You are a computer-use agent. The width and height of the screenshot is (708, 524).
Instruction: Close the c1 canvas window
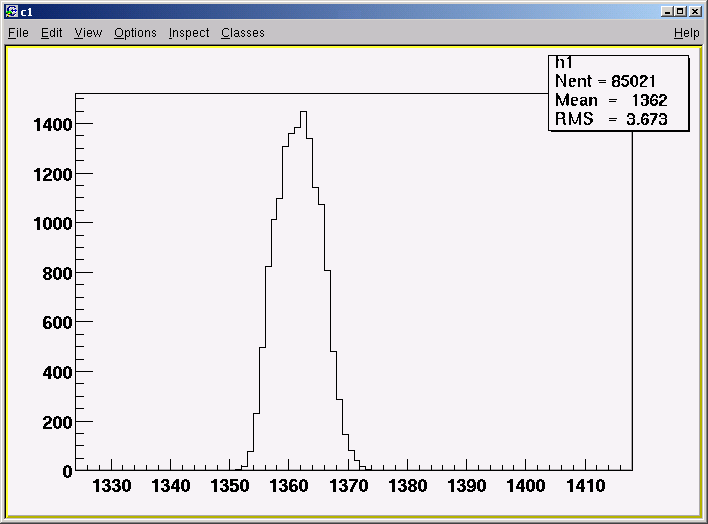pos(695,11)
